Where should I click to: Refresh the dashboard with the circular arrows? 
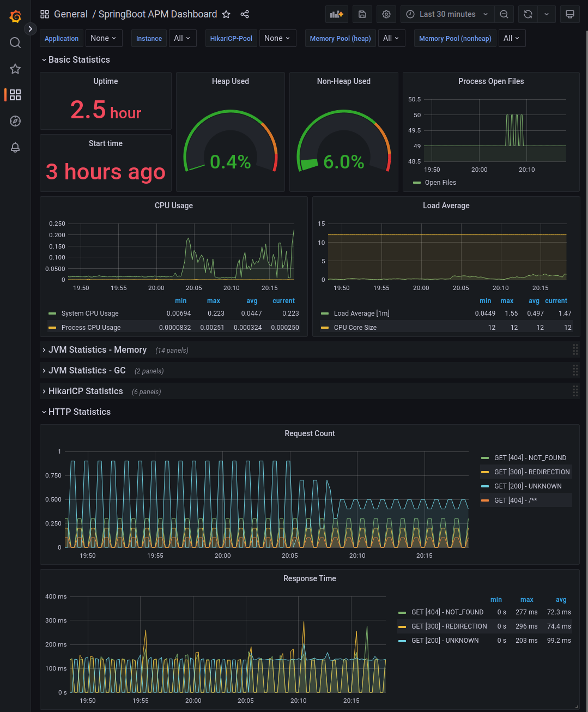tap(528, 14)
